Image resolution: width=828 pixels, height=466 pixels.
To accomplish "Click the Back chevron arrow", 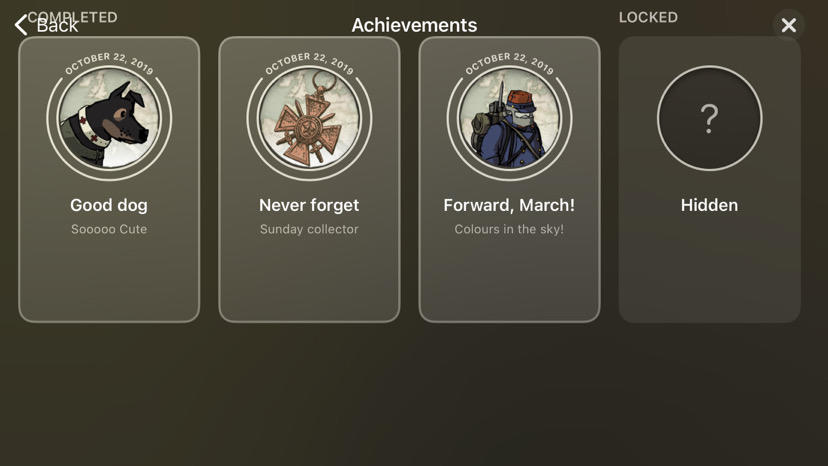I will [x=21, y=25].
